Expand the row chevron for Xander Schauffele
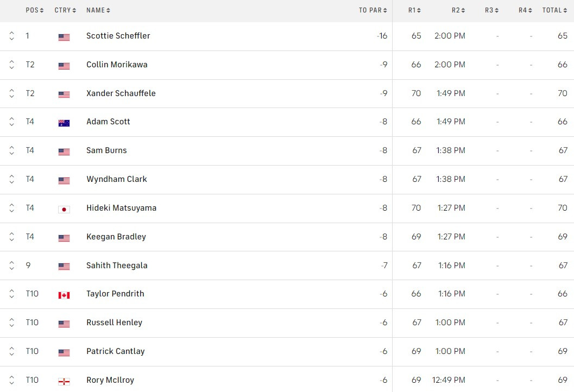The height and width of the screenshot is (392, 574). [x=11, y=93]
